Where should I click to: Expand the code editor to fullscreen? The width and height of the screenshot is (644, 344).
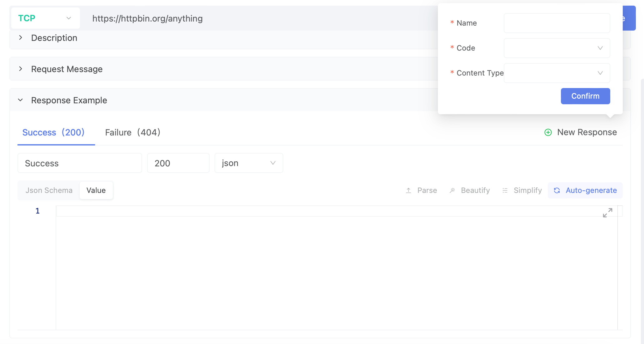point(607,213)
